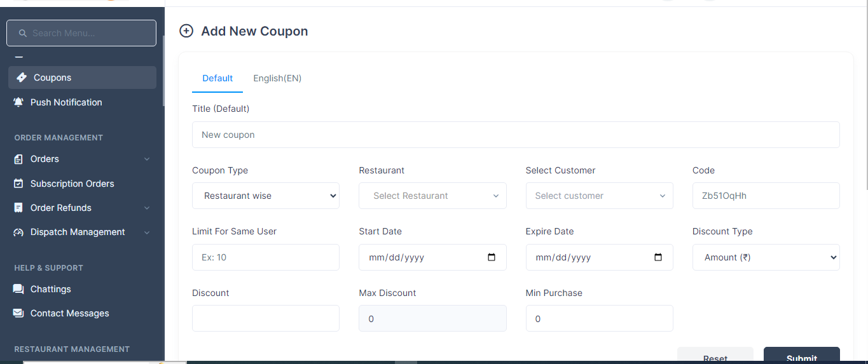This screenshot has width=868, height=364.
Task: Click the Coupons tag icon in sidebar
Action: [x=22, y=78]
